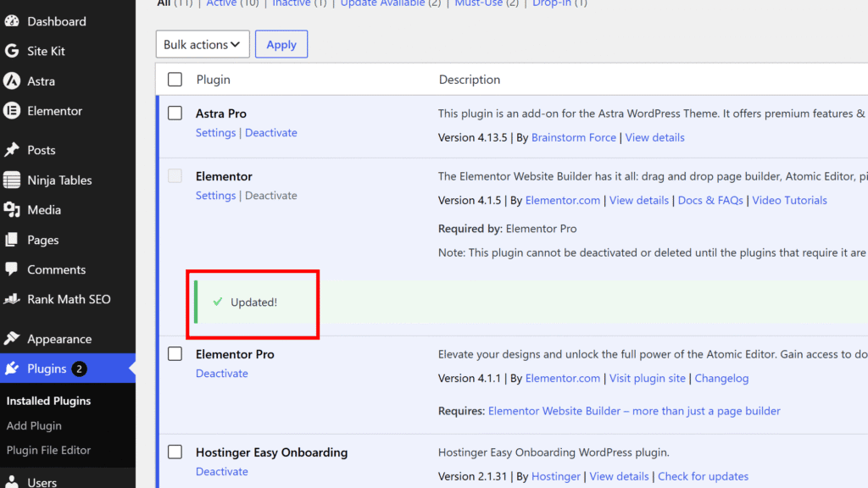The width and height of the screenshot is (868, 488).
Task: Click the grayed Elementor Deactivate text
Action: coord(271,196)
